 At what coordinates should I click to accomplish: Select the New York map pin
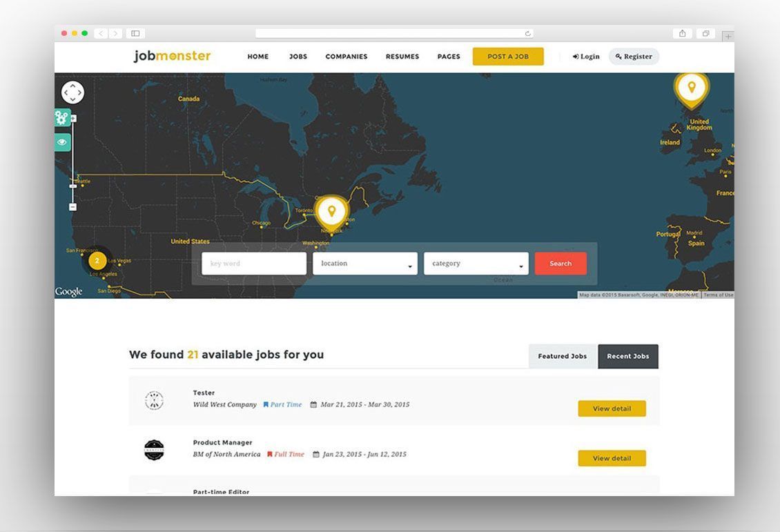click(332, 213)
